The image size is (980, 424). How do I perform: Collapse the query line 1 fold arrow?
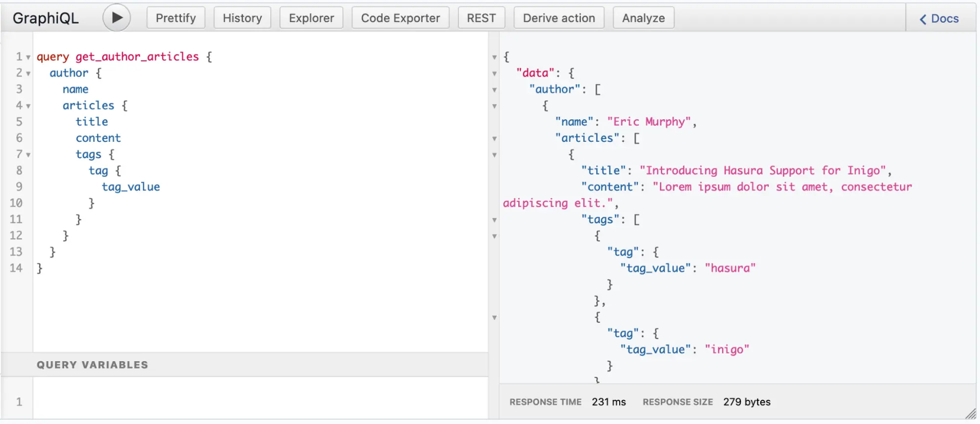point(28,57)
